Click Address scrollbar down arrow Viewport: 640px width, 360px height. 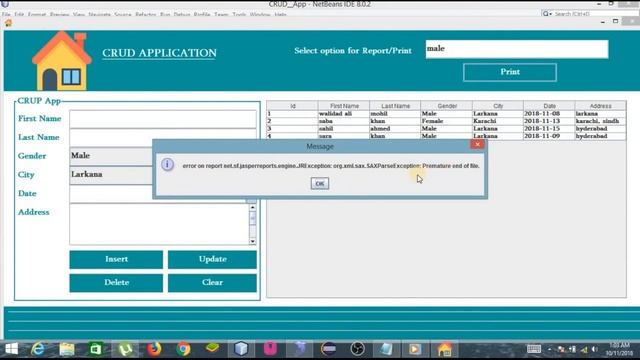click(x=253, y=241)
